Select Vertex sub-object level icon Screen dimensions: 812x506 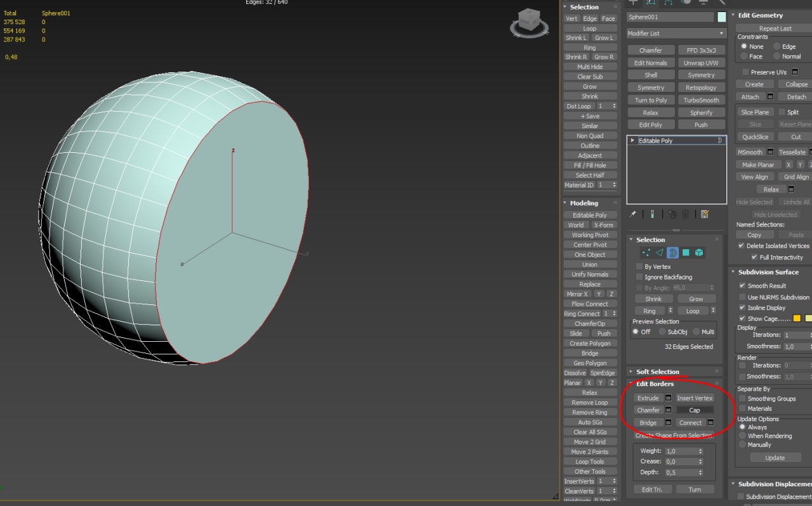(646, 252)
